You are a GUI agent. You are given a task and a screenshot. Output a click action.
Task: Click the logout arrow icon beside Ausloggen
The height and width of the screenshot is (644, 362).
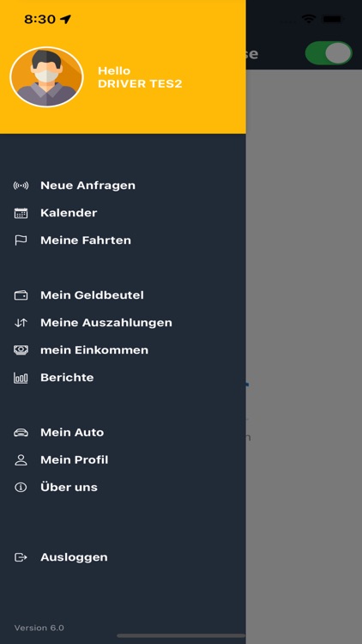[21, 557]
